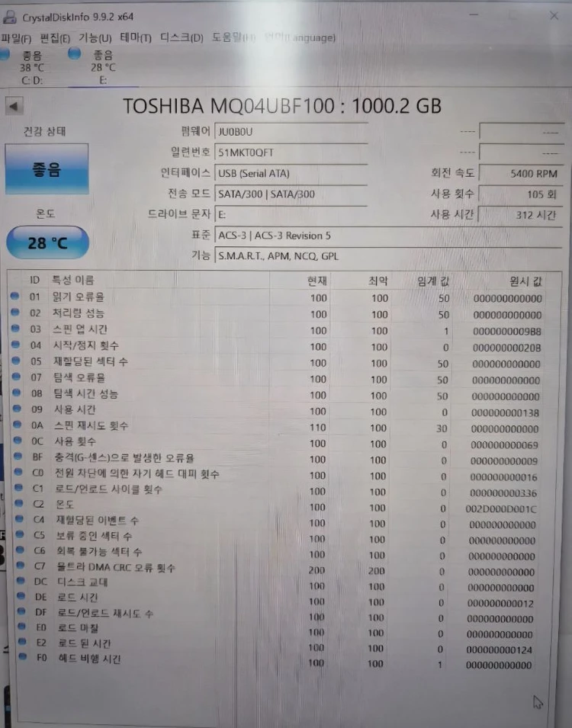Click raw value 000000000336 in C1 row
Viewport: 572px width, 728px height.
point(503,493)
